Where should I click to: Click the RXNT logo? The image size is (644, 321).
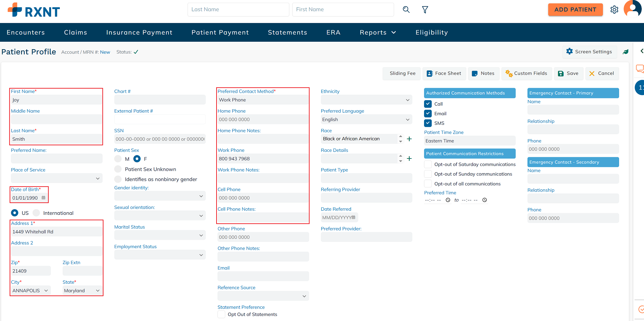(34, 10)
